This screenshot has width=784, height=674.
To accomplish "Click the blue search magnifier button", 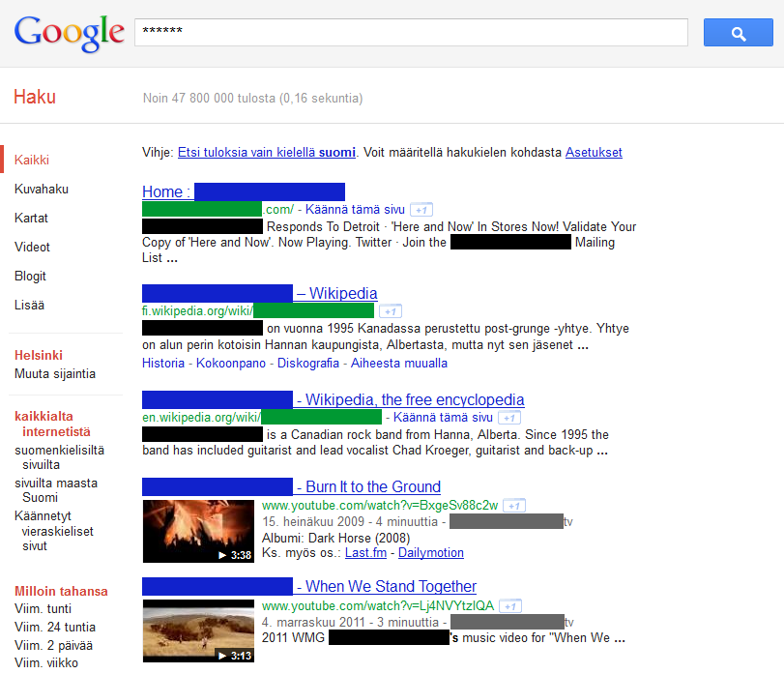I will click(738, 33).
